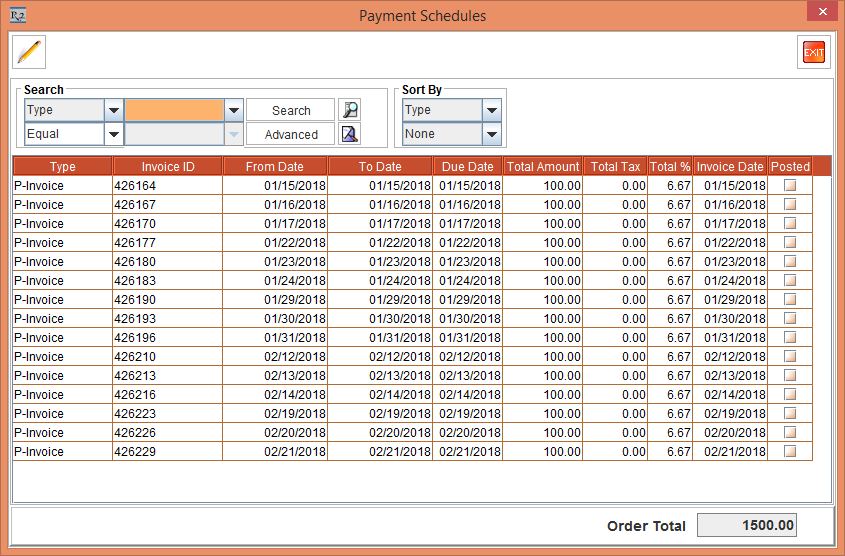Click the Due Date column header
The height and width of the screenshot is (556, 845).
467,167
